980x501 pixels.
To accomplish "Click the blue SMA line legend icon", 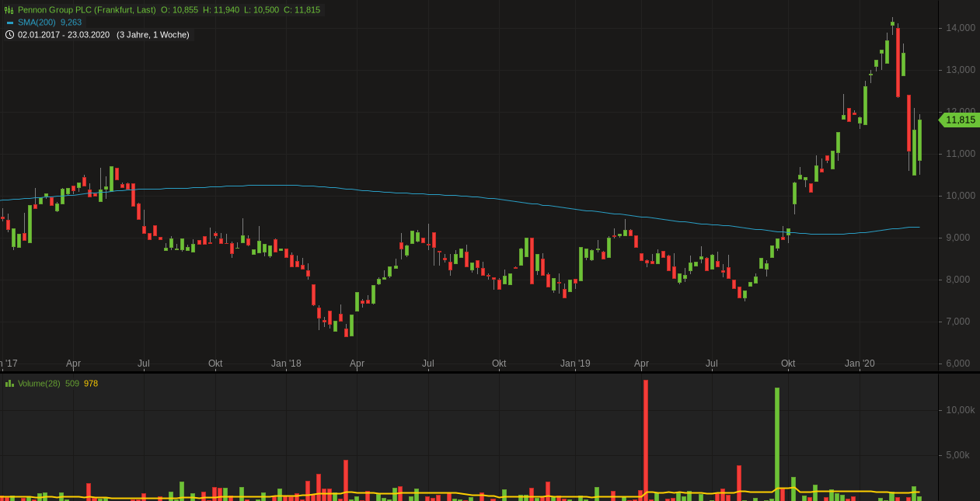I will (9, 23).
